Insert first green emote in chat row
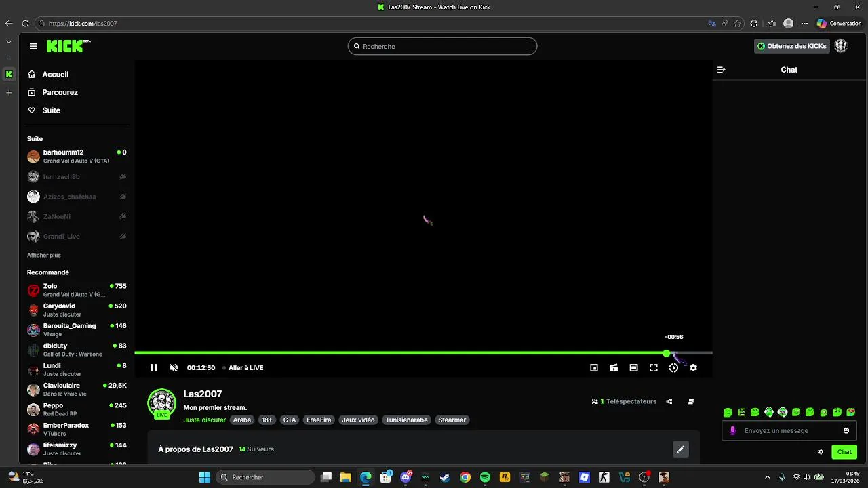The image size is (868, 488). pyautogui.click(x=728, y=412)
